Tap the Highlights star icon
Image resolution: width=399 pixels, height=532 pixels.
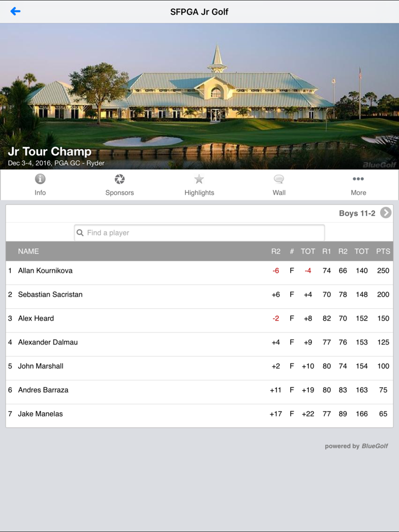click(199, 179)
